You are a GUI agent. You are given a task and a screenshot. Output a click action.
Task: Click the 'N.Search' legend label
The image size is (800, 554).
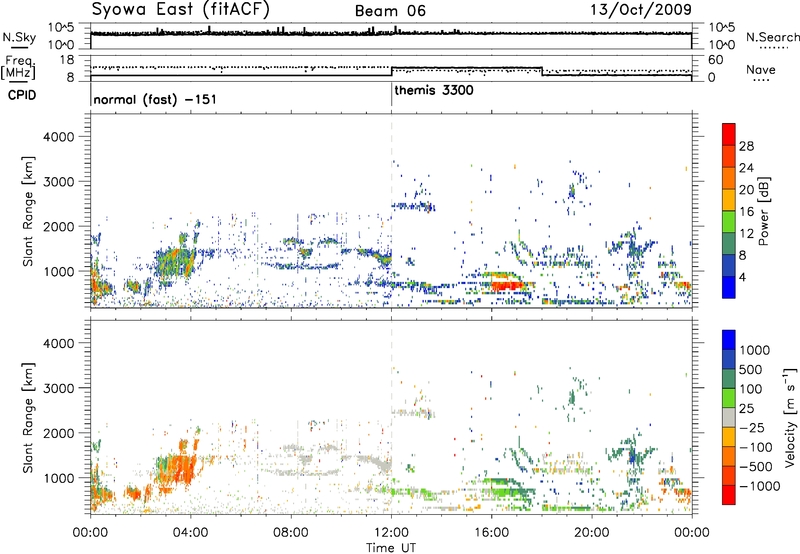coord(773,37)
